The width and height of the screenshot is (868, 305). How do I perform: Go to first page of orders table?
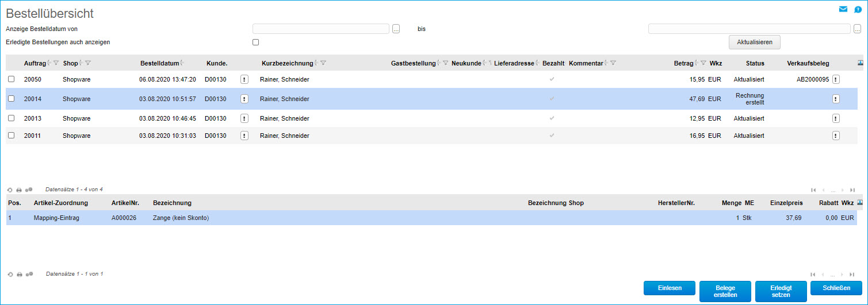coord(813,190)
